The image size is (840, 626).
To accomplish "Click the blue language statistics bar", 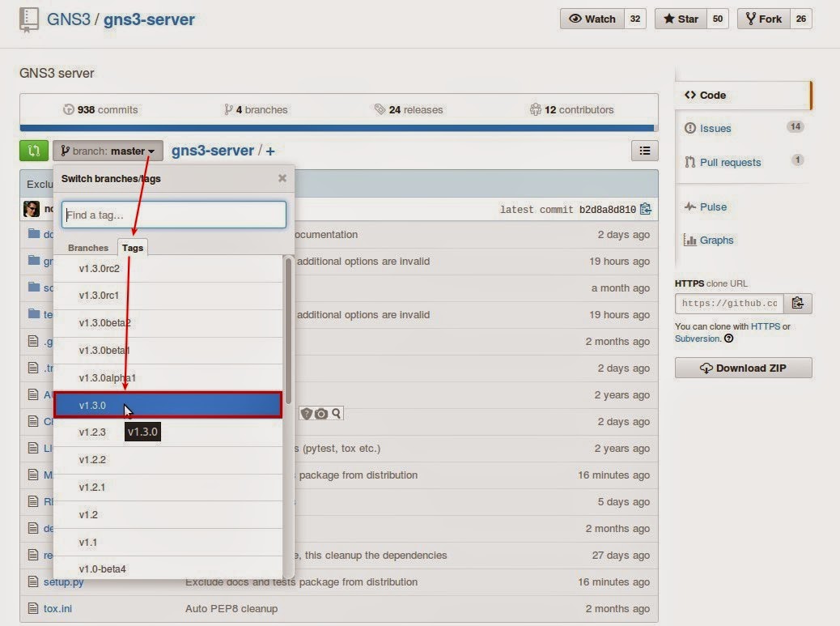I will 337,128.
